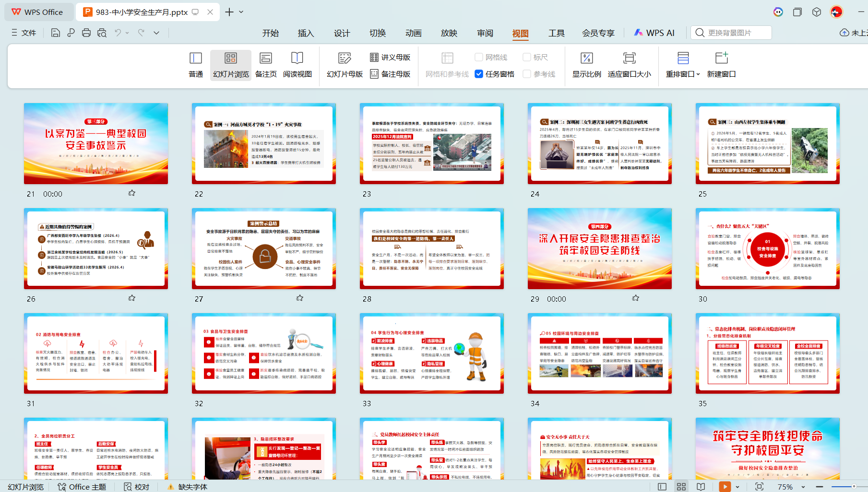Click the star icon below slide 21

(x=131, y=193)
